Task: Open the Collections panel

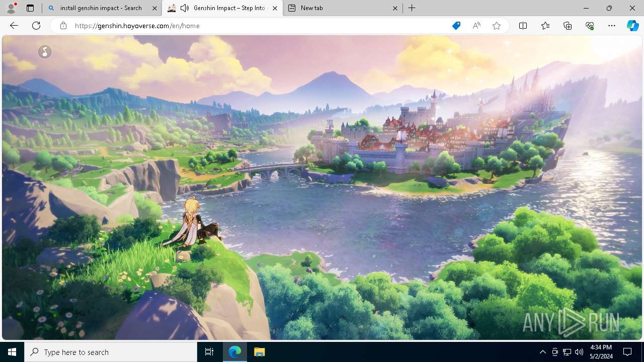Action: [568, 26]
